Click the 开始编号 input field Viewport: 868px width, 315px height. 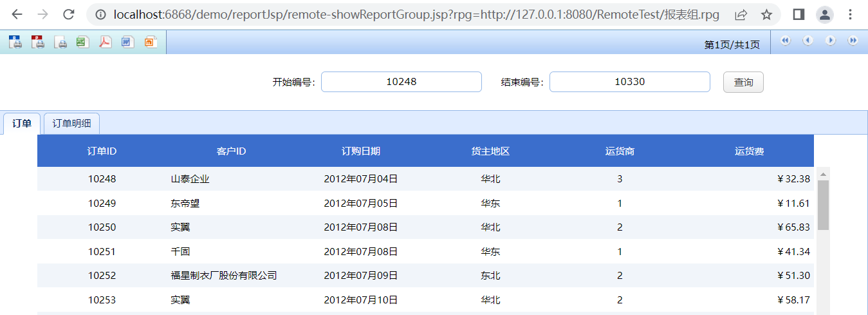click(x=401, y=82)
